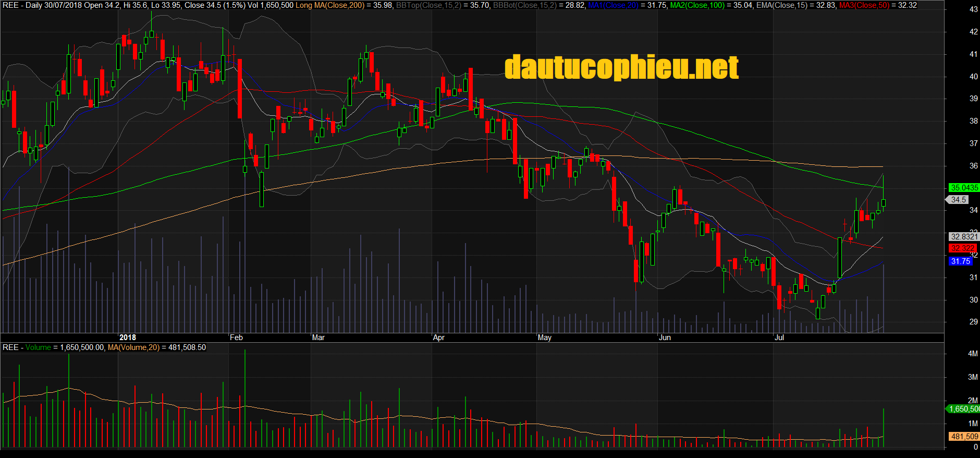The image size is (980, 458).
Task: Click the 29 price axis label
Action: pos(973,321)
